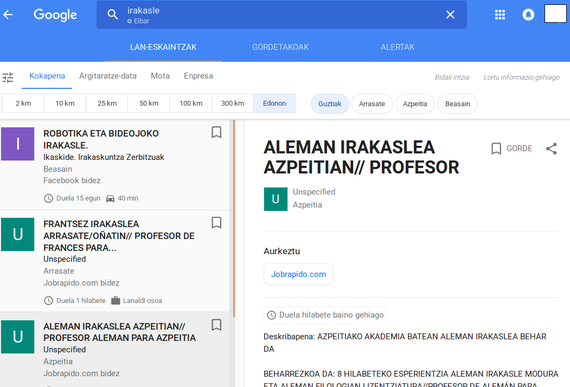
Task: Click the GORDE save button
Action: [x=511, y=148]
